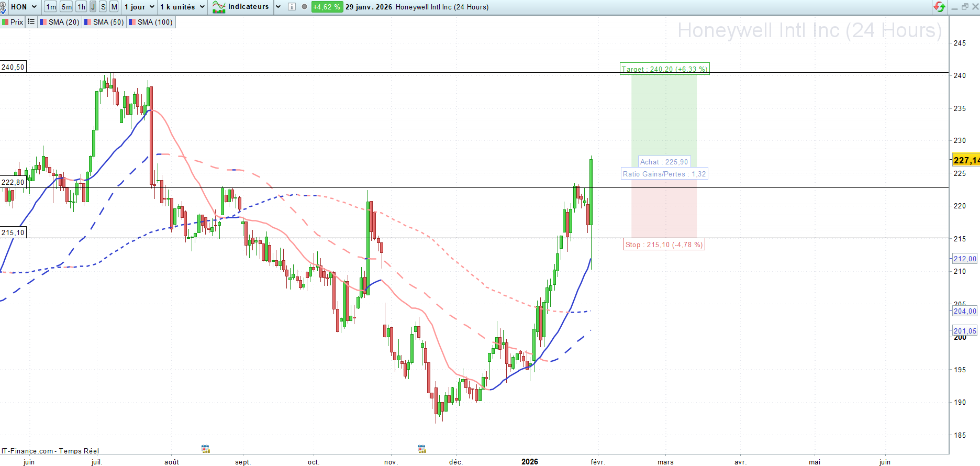Click the event calendar icon near September

pos(206,449)
